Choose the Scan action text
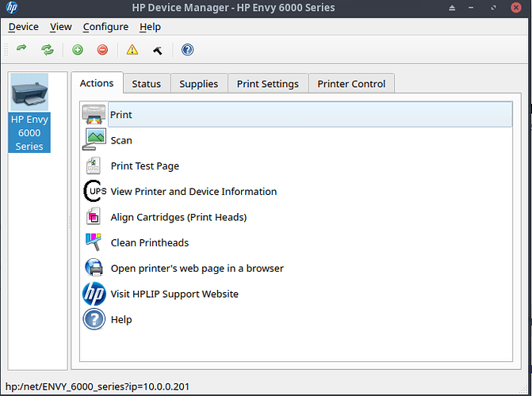The width and height of the screenshot is (532, 396). [121, 140]
